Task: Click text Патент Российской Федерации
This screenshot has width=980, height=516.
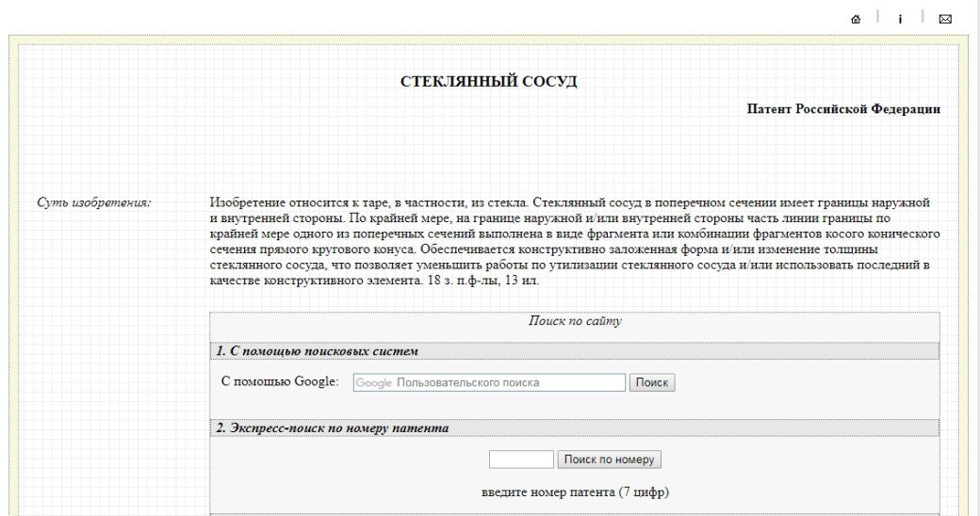Action: pyautogui.click(x=843, y=108)
